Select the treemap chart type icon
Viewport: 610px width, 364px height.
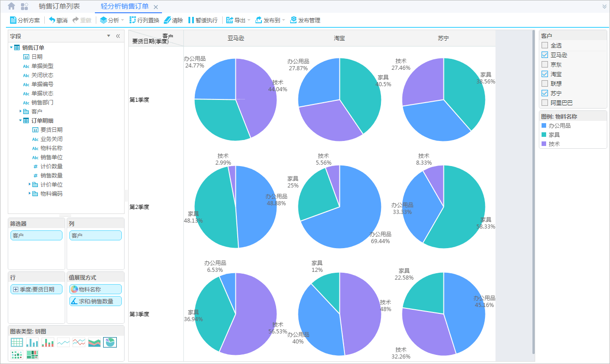pyautogui.click(x=32, y=354)
